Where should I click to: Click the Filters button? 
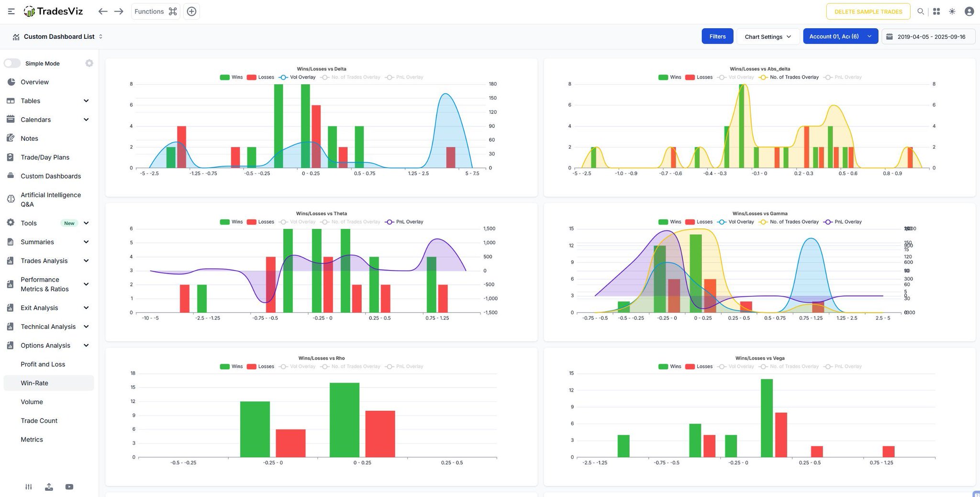coord(717,36)
